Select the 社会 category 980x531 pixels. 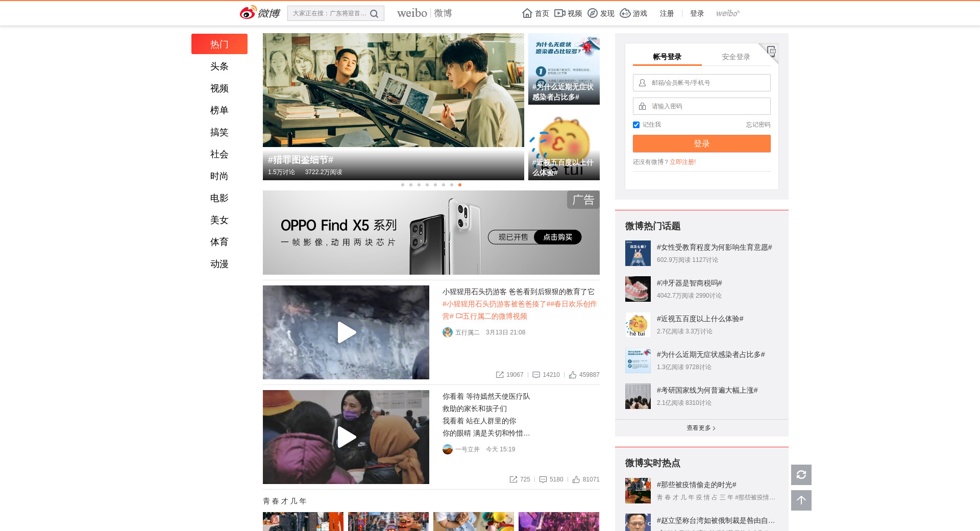coord(219,154)
